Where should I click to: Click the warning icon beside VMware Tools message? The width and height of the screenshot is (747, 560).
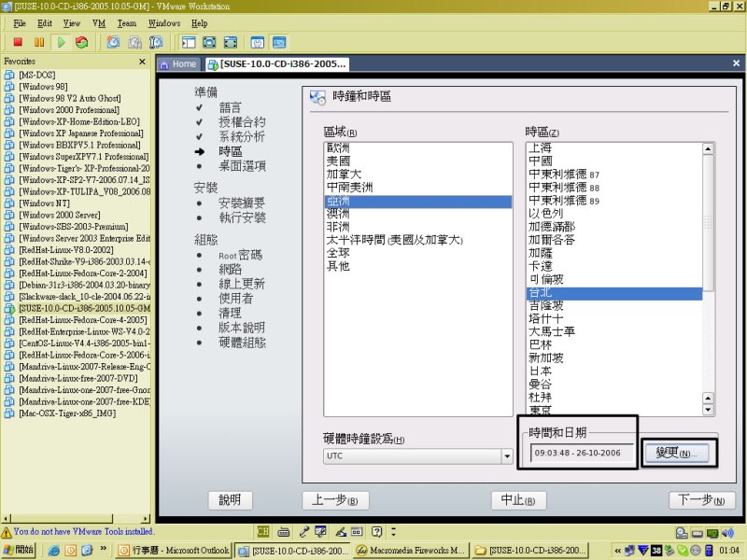coord(7,532)
